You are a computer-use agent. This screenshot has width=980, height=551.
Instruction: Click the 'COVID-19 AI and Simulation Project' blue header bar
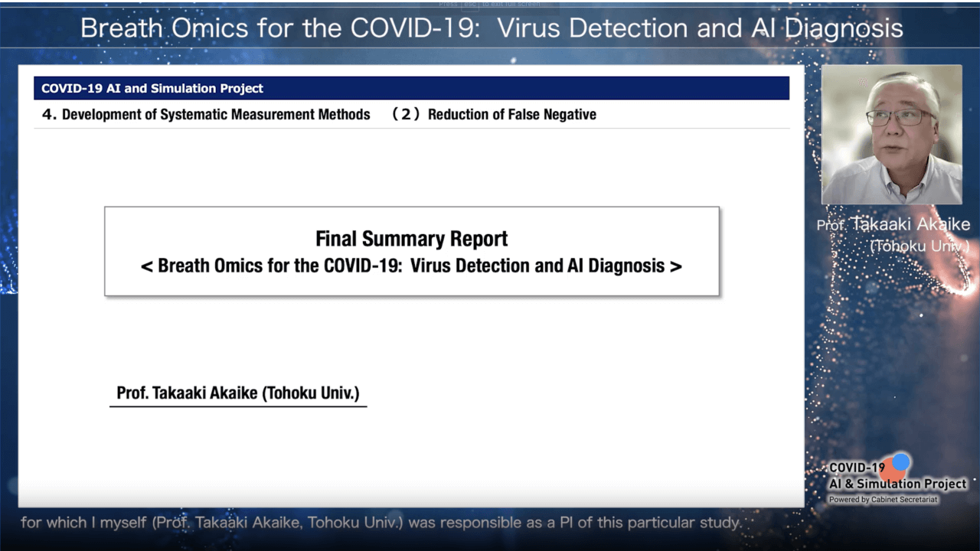pos(411,88)
